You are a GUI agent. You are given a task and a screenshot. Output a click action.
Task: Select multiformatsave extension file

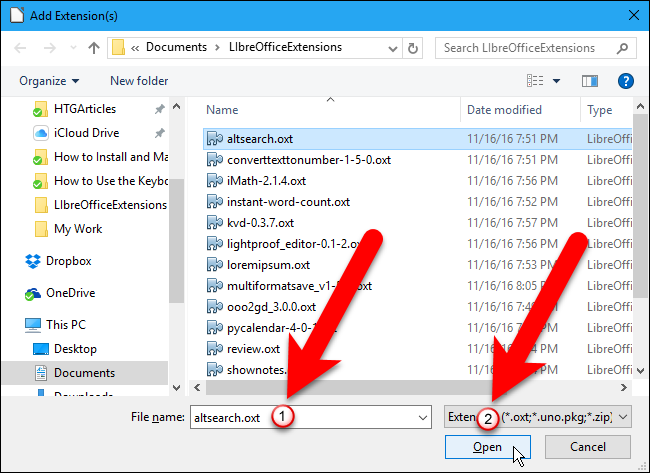tap(418, 286)
